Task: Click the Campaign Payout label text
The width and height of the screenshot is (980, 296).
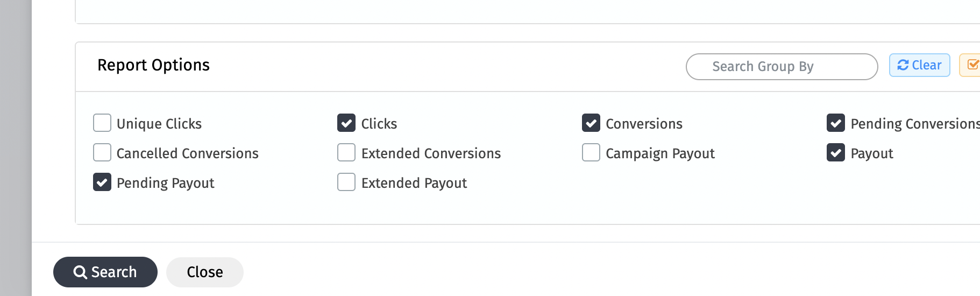Action: click(x=660, y=153)
